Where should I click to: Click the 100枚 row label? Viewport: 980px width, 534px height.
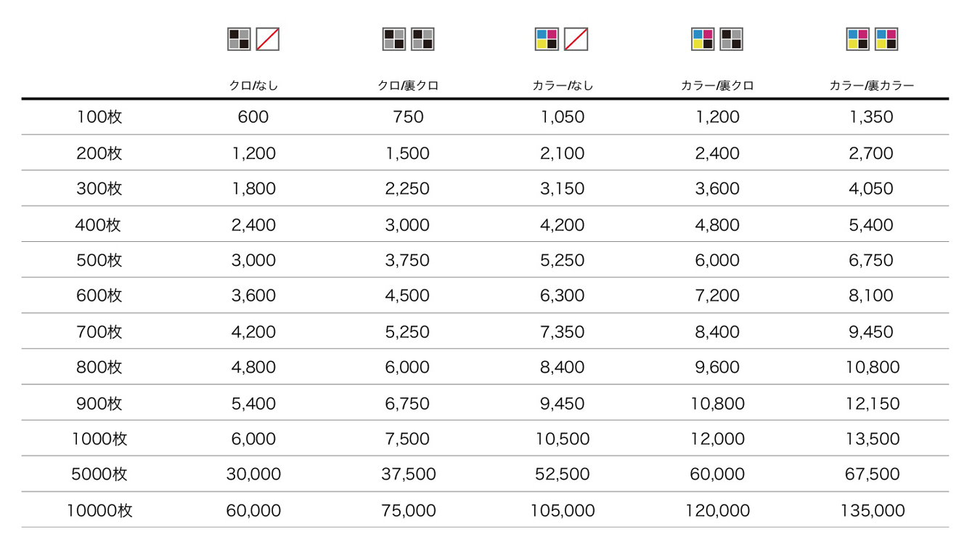[x=99, y=117]
